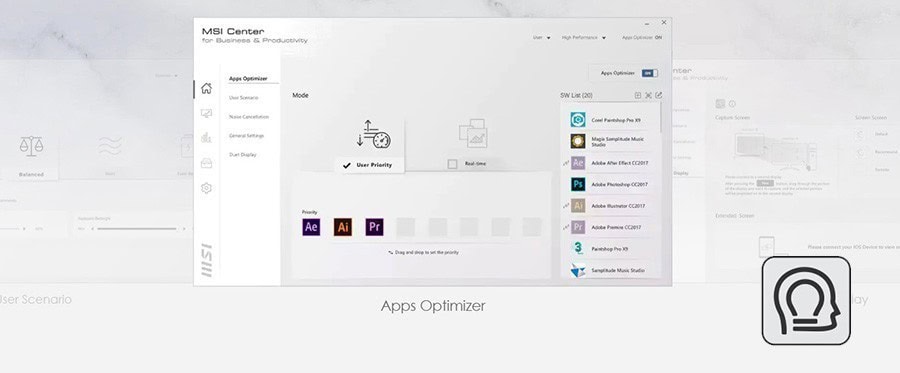Viewport: 900px width, 373px height.
Task: Open the bar chart sidebar icon
Action: [207, 137]
